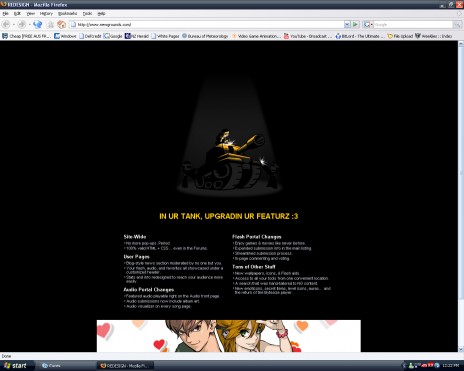The width and height of the screenshot is (464, 371).
Task: Click the Flash Portal Changes heading
Action: [x=257, y=237]
